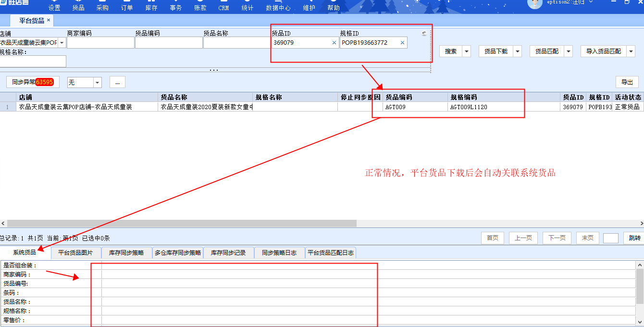The image size is (644, 327).
Task: Click the user avatar icon in title bar
Action: click(x=534, y=3)
